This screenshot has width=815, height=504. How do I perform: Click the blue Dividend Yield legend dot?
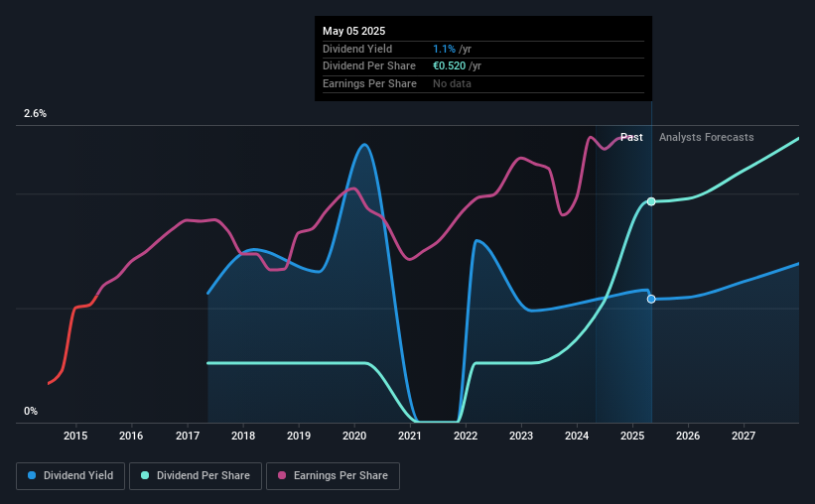tap(32, 475)
